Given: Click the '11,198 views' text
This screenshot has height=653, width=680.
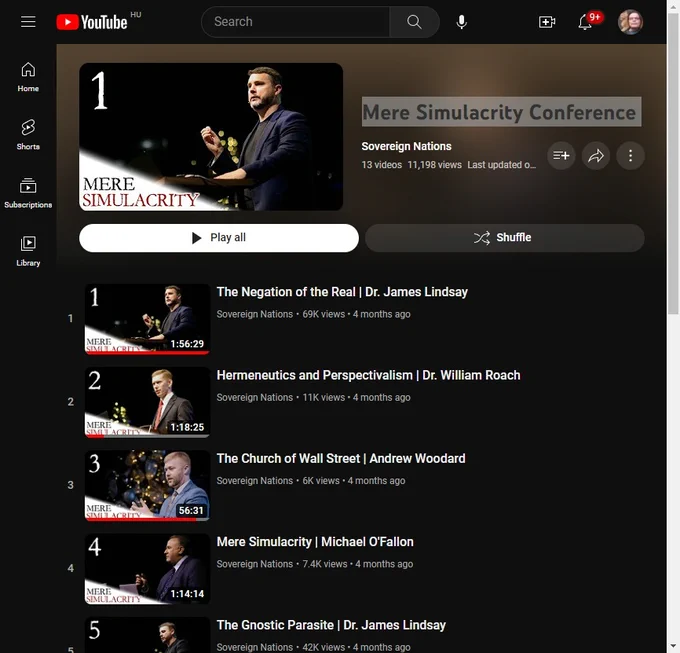Looking at the screenshot, I should coord(435,165).
